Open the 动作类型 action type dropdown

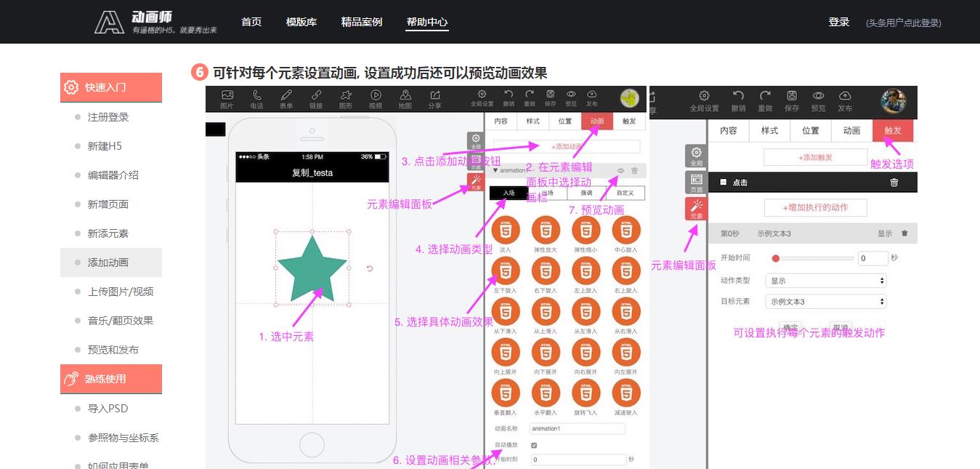click(825, 280)
